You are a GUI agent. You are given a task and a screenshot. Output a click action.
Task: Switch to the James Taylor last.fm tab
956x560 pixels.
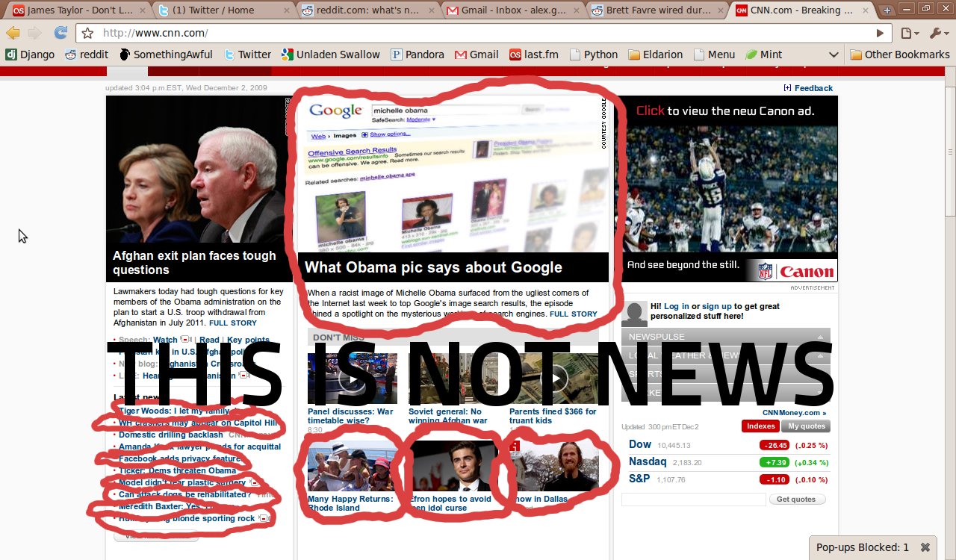(78, 10)
